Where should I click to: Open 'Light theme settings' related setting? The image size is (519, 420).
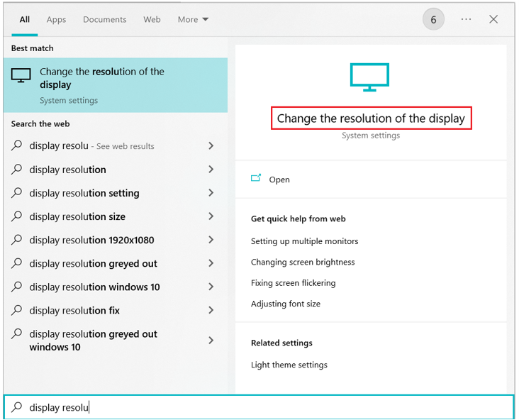pyautogui.click(x=289, y=365)
